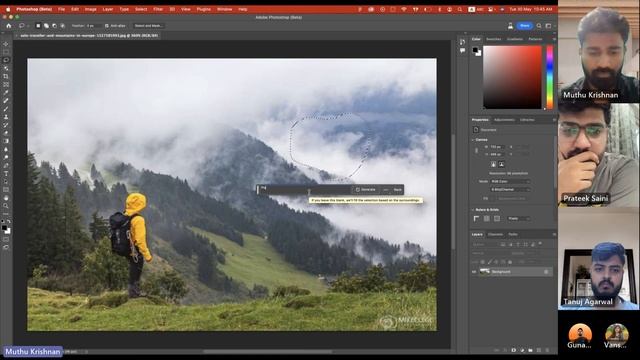Screen dimensions: 640x360
Task: Toggle the canvas width-height link icon
Action: pos(476,151)
